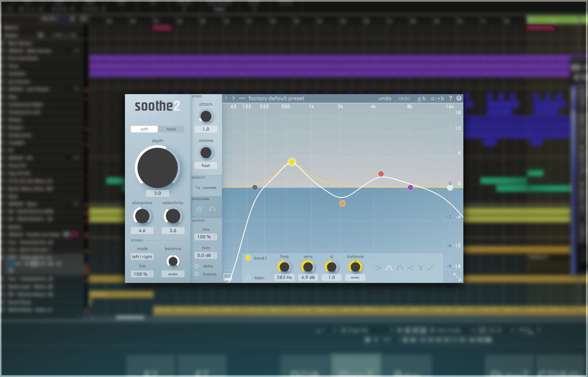Viewport: 588px width, 377px height.
Task: Select the pale cyan high-cut node
Action: (x=450, y=188)
